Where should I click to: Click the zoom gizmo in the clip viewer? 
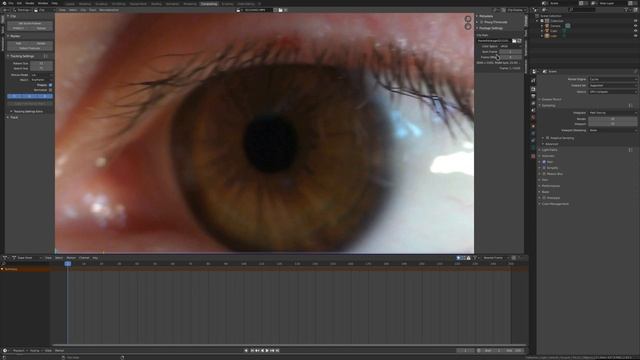(468, 19)
